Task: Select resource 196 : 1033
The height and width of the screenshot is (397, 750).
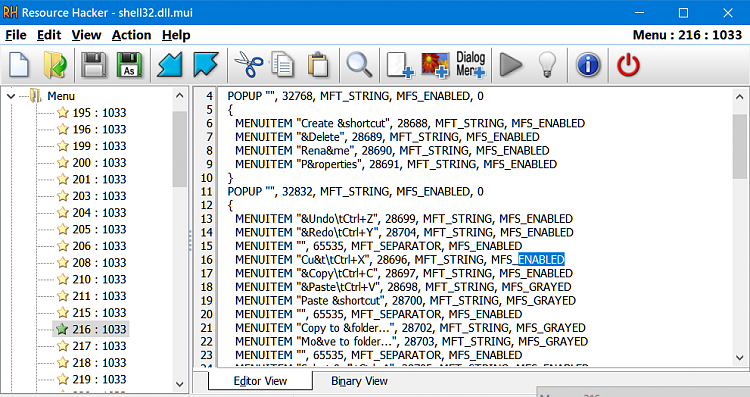Action: (x=99, y=130)
